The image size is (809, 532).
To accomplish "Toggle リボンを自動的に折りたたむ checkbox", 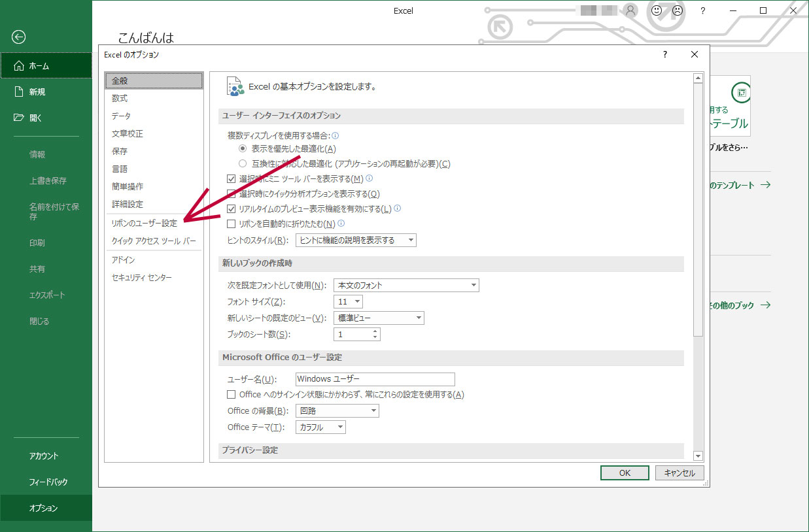I will [231, 224].
